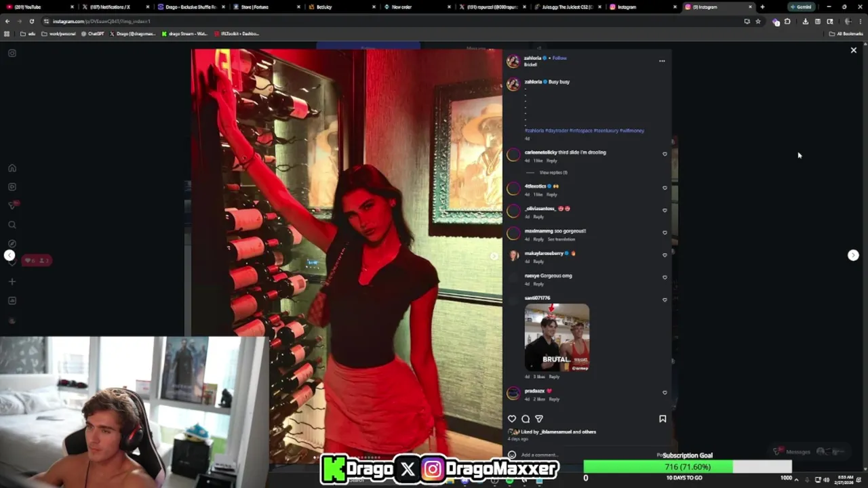The width and height of the screenshot is (868, 488).
Task: Click the Add a comment field
Action: pyautogui.click(x=583, y=455)
